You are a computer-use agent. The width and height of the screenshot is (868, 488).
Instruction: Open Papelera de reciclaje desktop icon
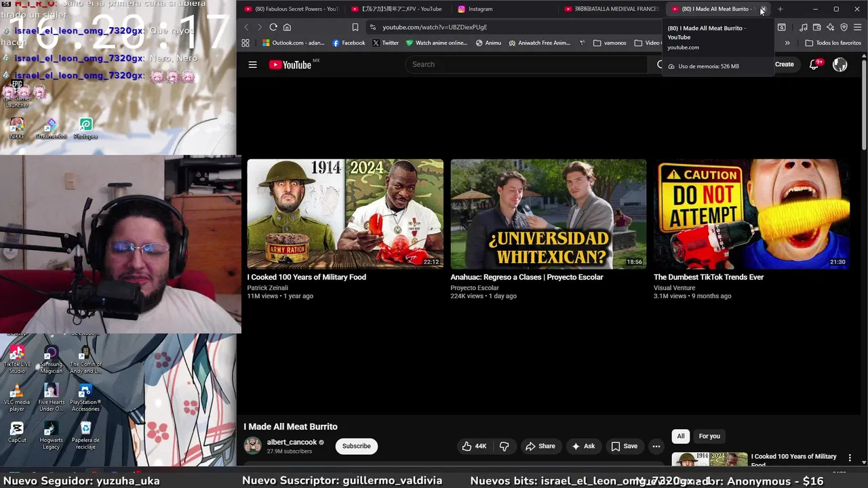click(85, 435)
